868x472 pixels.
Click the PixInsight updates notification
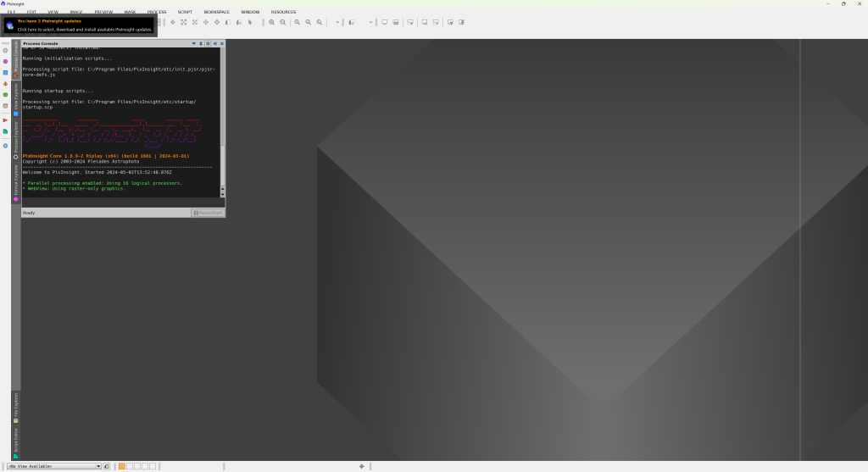pyautogui.click(x=80, y=25)
